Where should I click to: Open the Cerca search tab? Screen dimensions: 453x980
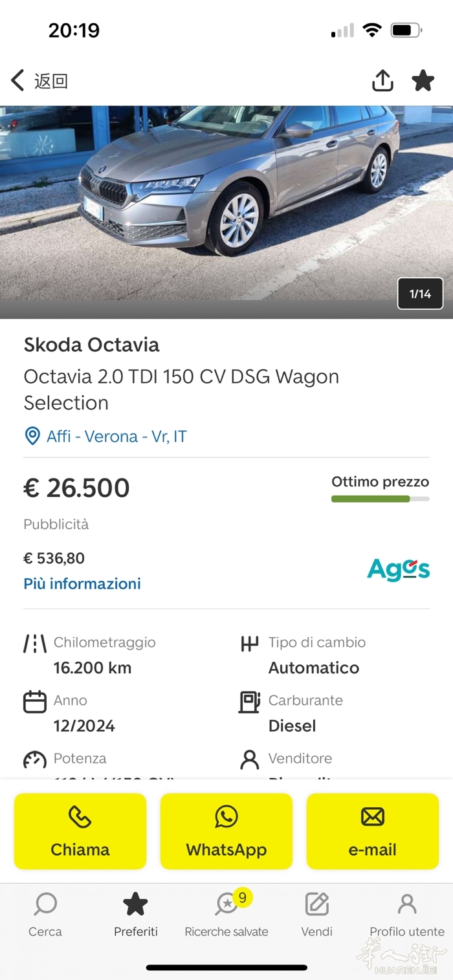click(x=45, y=913)
